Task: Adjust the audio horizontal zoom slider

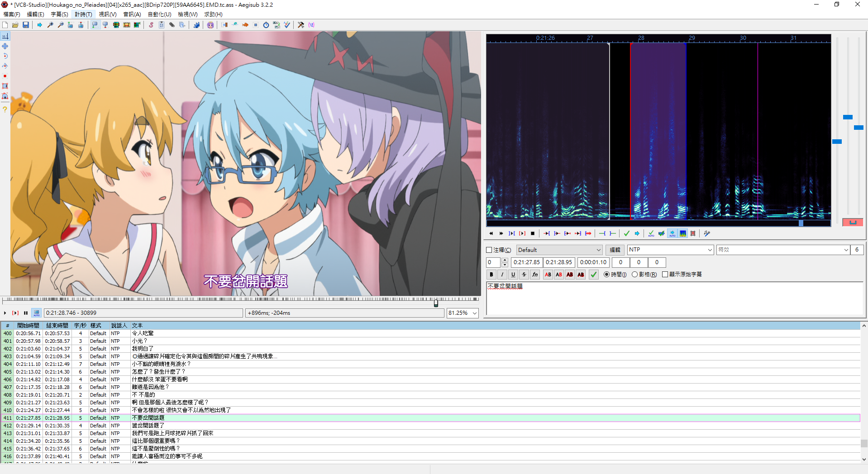Action: (837, 142)
